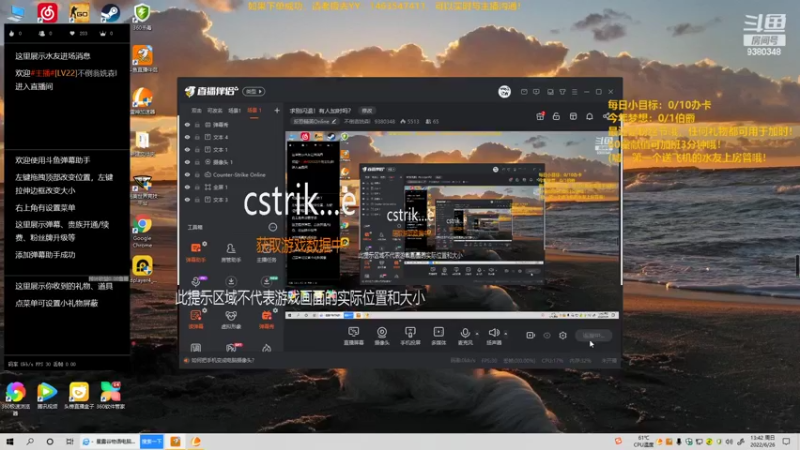Open the hamburger menu in title bar

(x=574, y=92)
